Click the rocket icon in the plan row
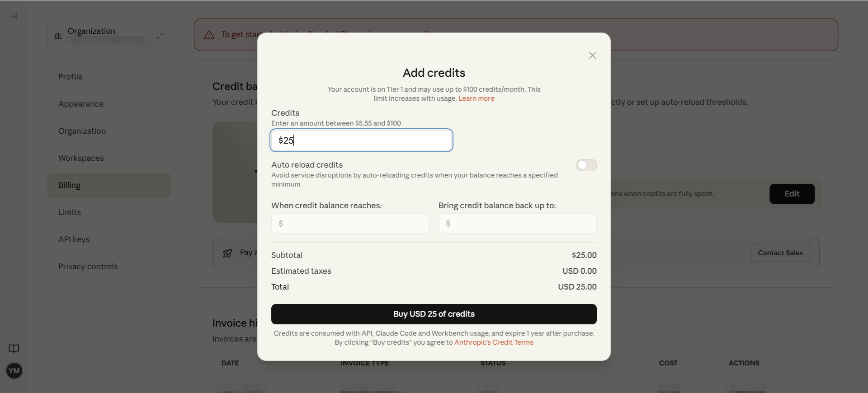The height and width of the screenshot is (393, 868). (227, 253)
